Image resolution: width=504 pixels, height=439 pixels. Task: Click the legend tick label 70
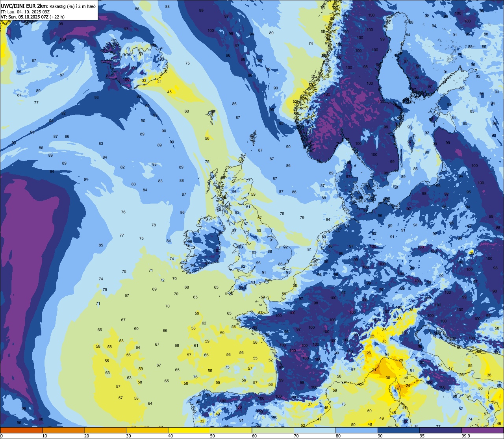click(x=296, y=436)
